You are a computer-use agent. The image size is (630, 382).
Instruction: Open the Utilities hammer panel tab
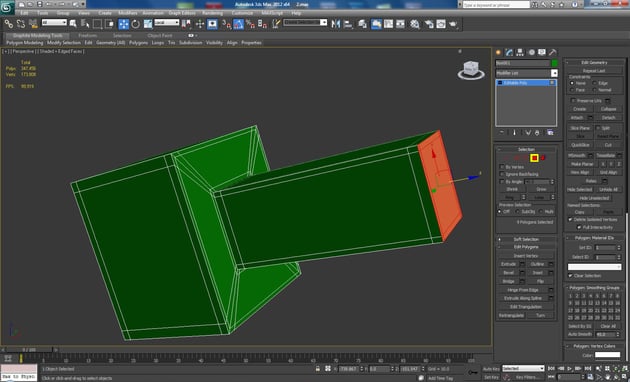pyautogui.click(x=553, y=52)
